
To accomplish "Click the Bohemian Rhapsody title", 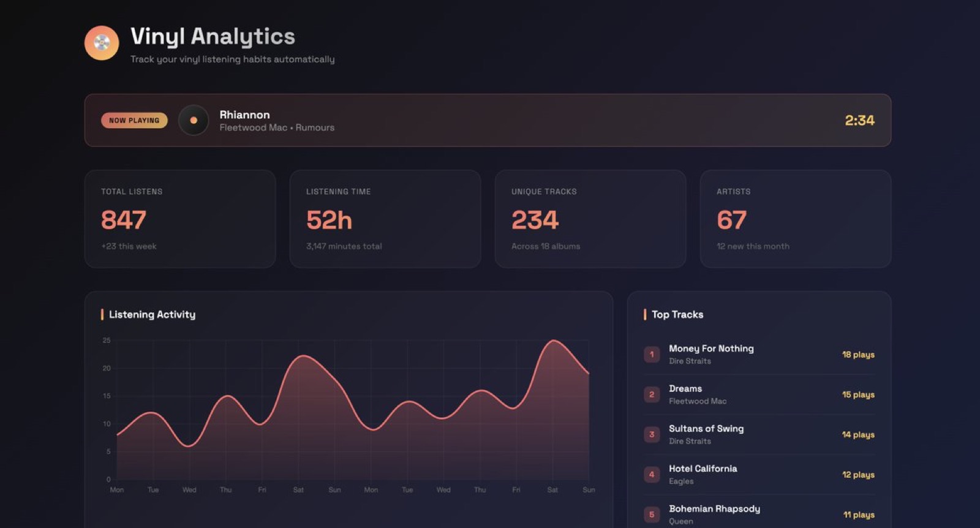I will click(714, 509).
